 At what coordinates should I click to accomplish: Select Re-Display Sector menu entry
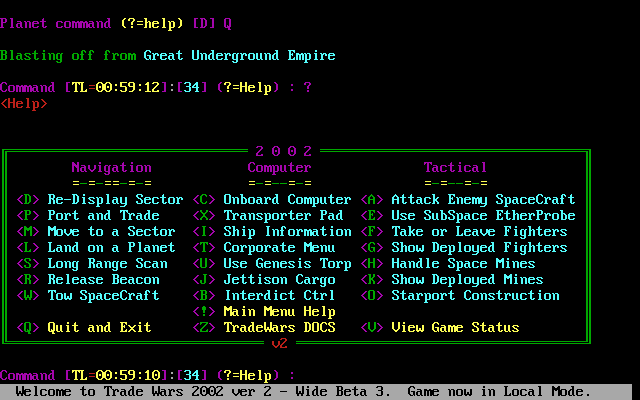click(x=100, y=200)
